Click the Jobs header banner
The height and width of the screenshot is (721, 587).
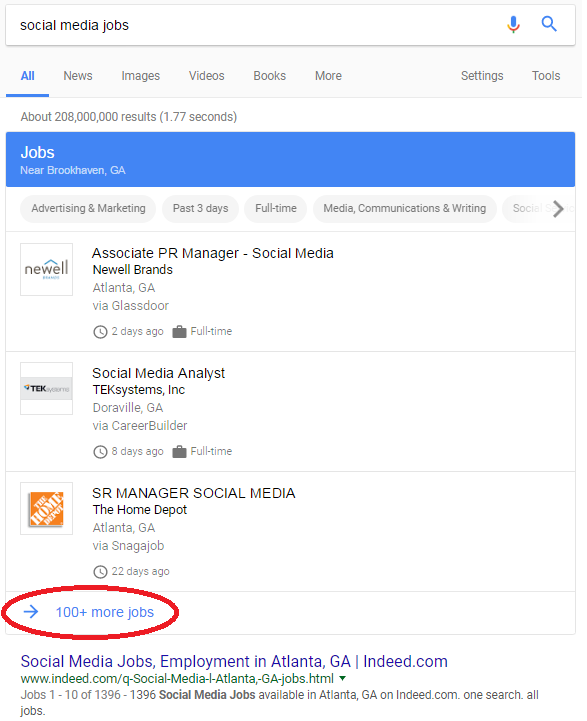[x=291, y=160]
